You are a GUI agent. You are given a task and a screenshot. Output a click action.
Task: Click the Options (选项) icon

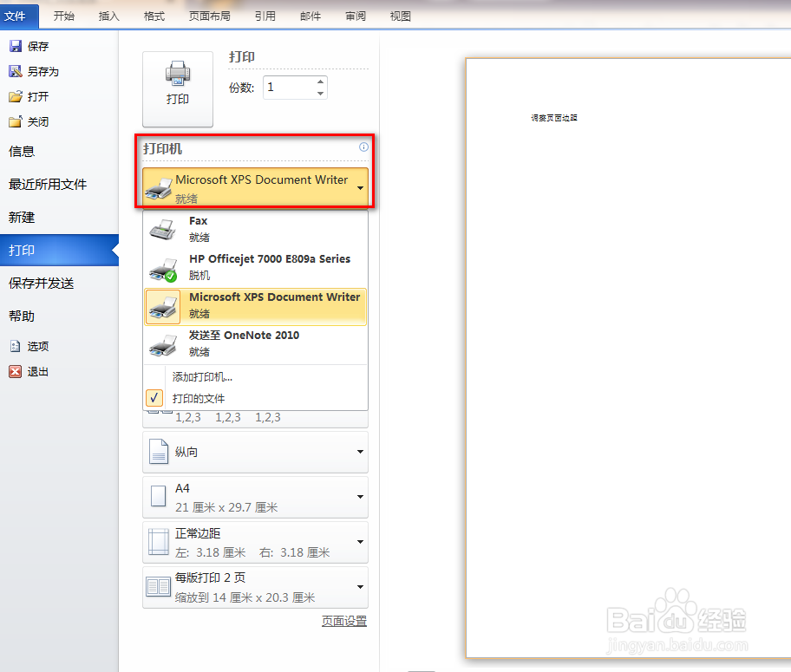point(16,346)
